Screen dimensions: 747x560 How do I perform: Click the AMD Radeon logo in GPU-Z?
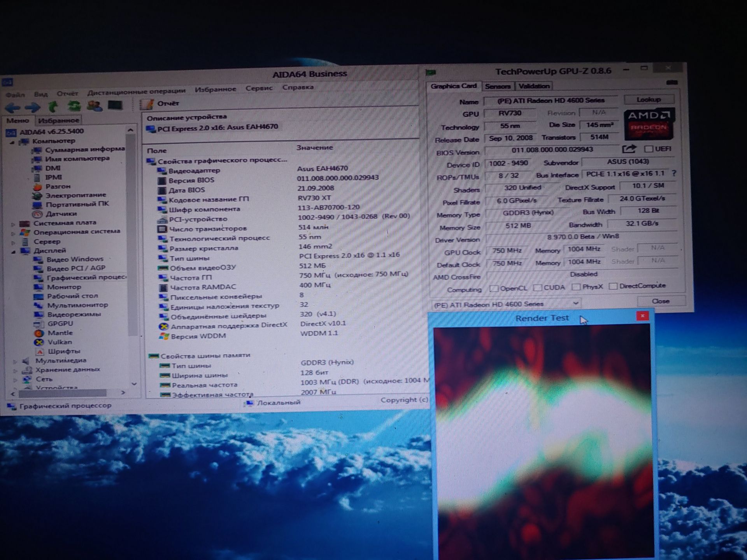(649, 124)
